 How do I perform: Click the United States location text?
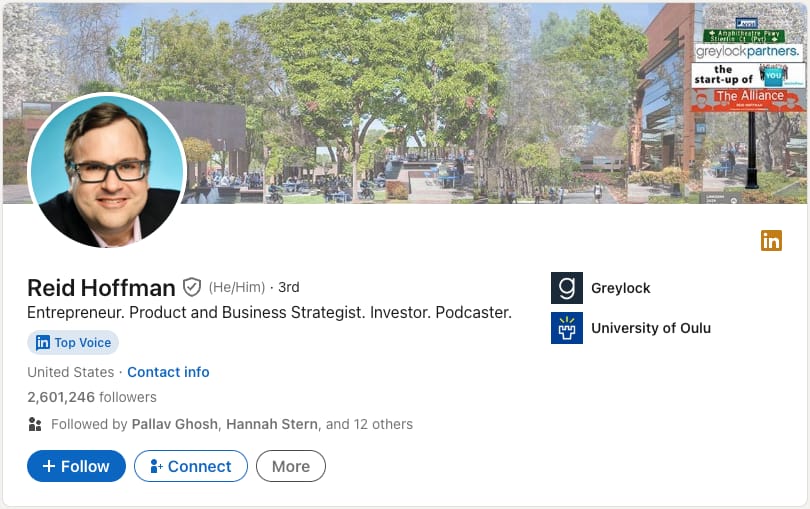71,372
